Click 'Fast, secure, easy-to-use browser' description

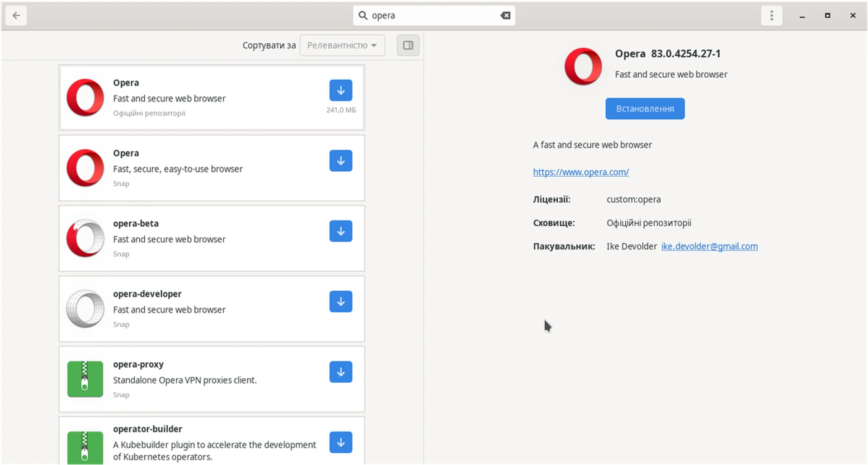click(x=178, y=169)
